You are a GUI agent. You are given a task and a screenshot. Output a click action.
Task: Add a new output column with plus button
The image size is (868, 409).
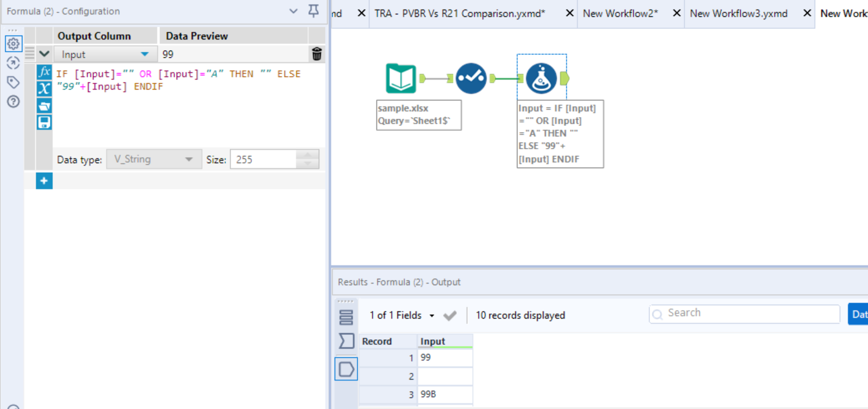click(x=44, y=181)
